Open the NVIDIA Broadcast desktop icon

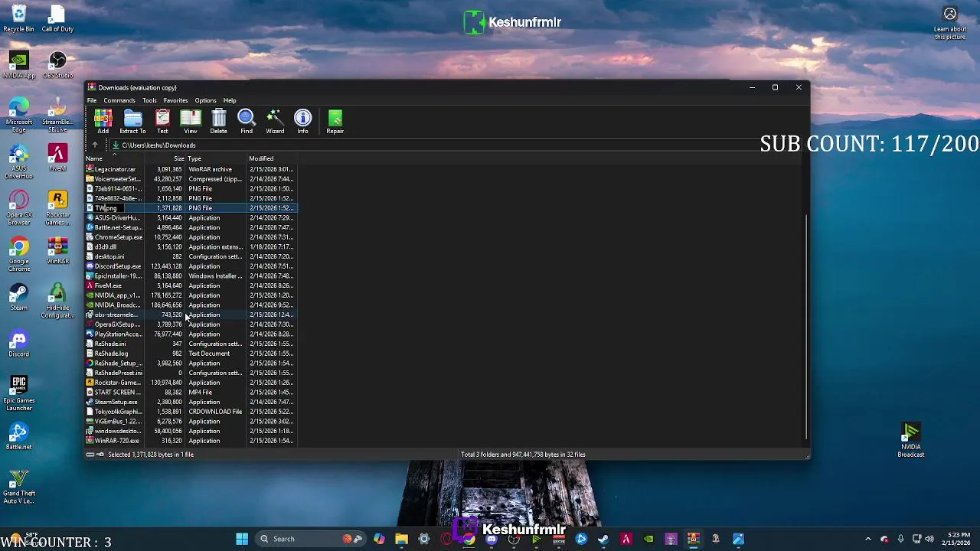tap(911, 441)
